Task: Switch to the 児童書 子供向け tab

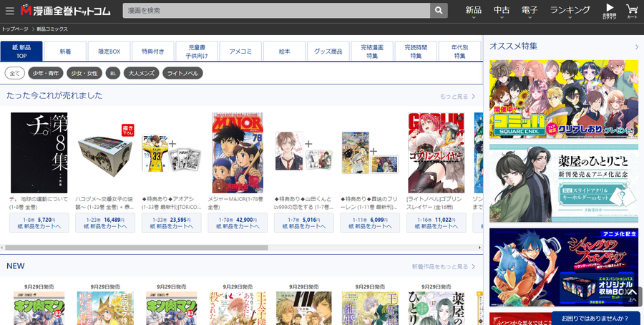Action: (197, 52)
